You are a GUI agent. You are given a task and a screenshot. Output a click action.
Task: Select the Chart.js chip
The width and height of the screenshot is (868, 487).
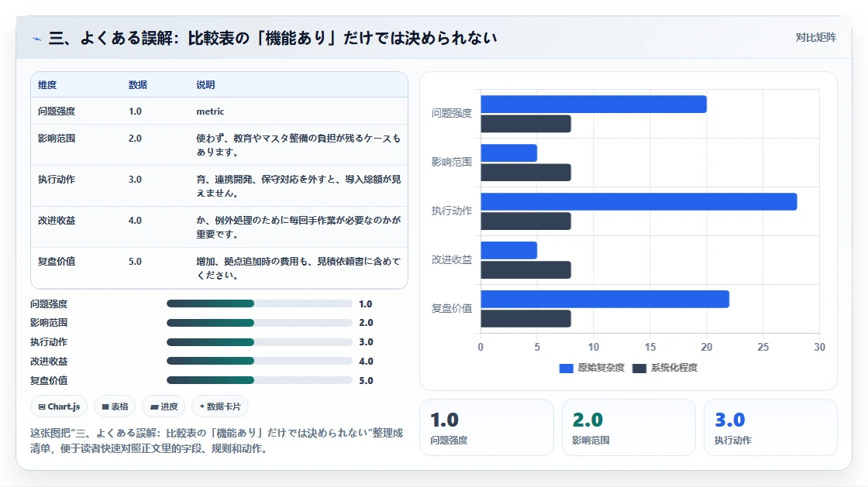59,406
